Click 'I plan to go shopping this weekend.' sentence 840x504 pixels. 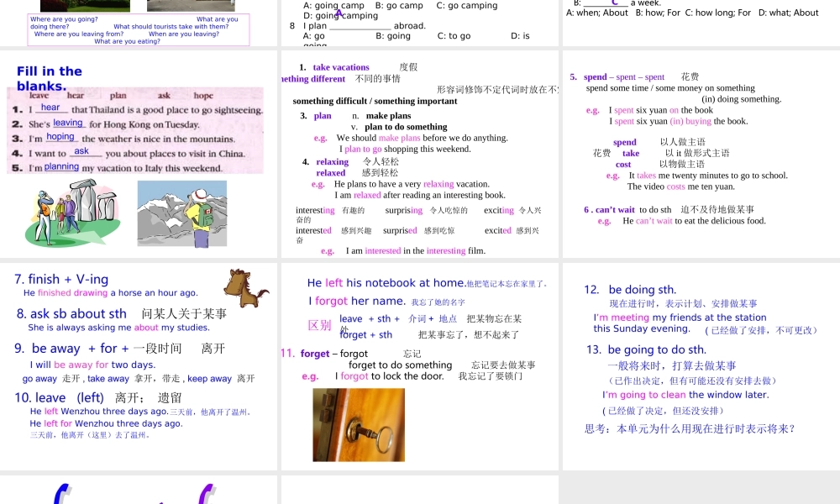click(x=405, y=149)
